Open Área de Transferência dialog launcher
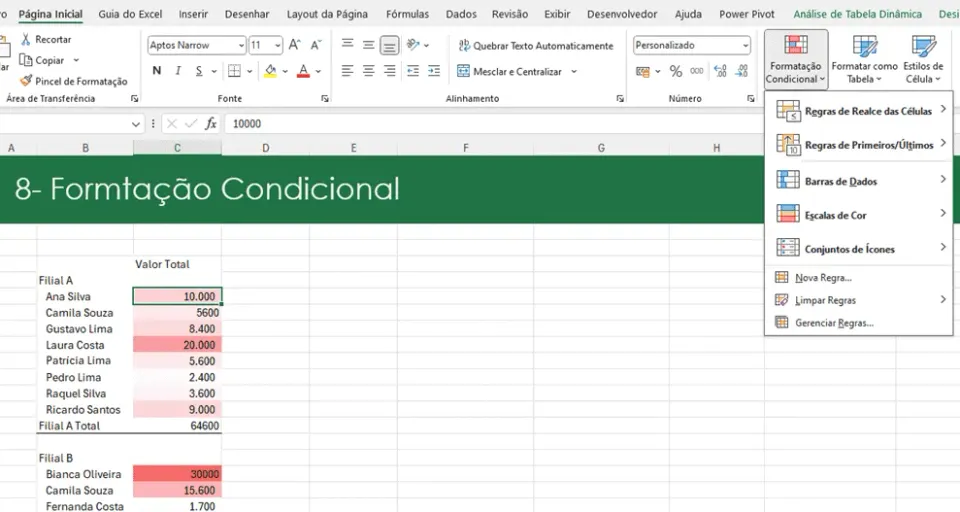This screenshot has width=960, height=512. [135, 99]
